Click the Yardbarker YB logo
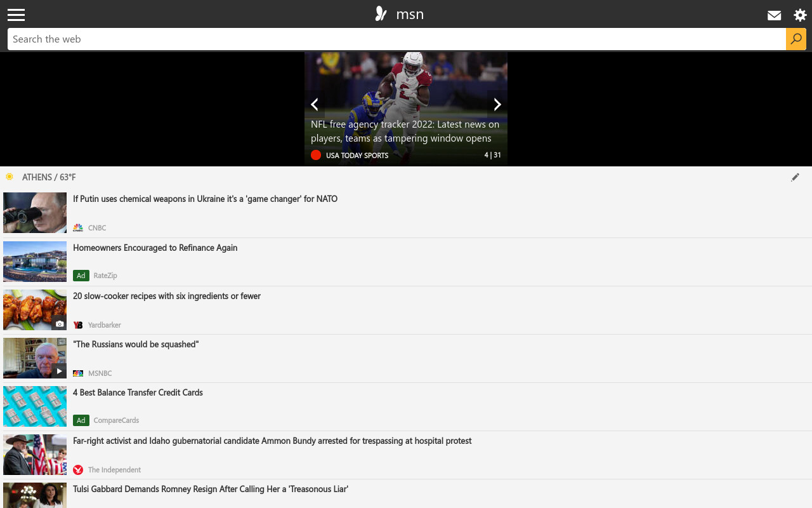Image resolution: width=812 pixels, height=508 pixels. (78, 324)
